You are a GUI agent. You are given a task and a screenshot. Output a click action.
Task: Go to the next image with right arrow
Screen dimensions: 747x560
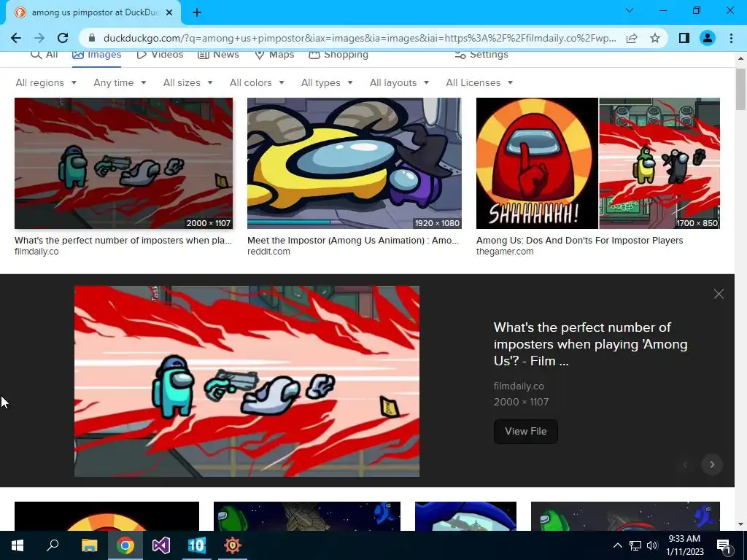pyautogui.click(x=712, y=464)
